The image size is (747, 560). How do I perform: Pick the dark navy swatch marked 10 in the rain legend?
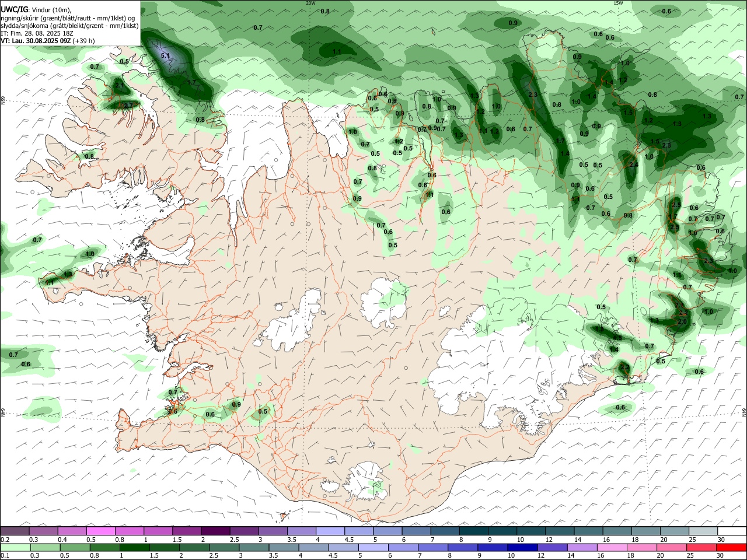[522, 547]
